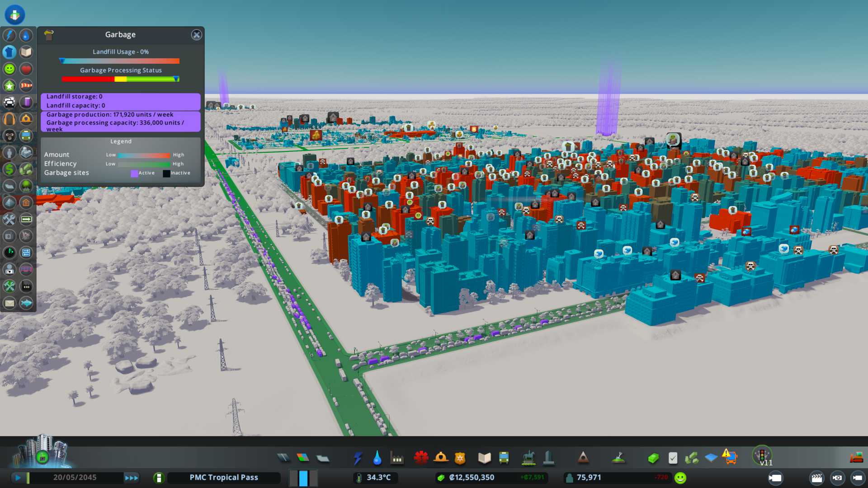Open the Economy money panel
The height and width of the screenshot is (488, 868).
653,458
